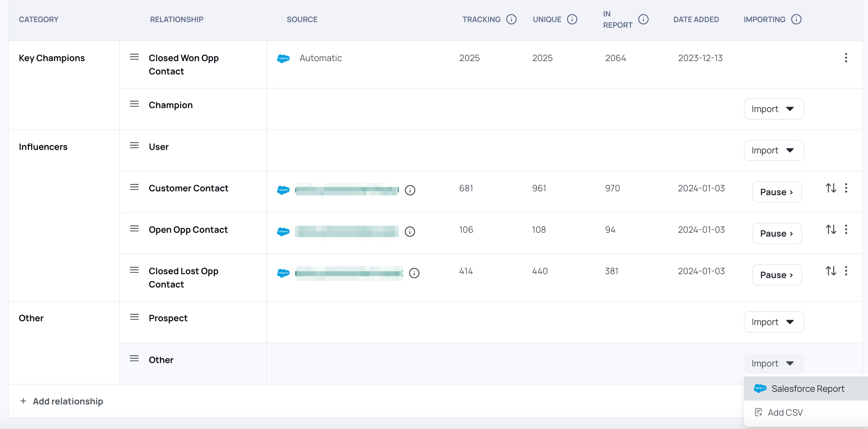Open the kebab menu for Closed Won Opp Contact
The width and height of the screenshot is (868, 429).
click(x=846, y=58)
